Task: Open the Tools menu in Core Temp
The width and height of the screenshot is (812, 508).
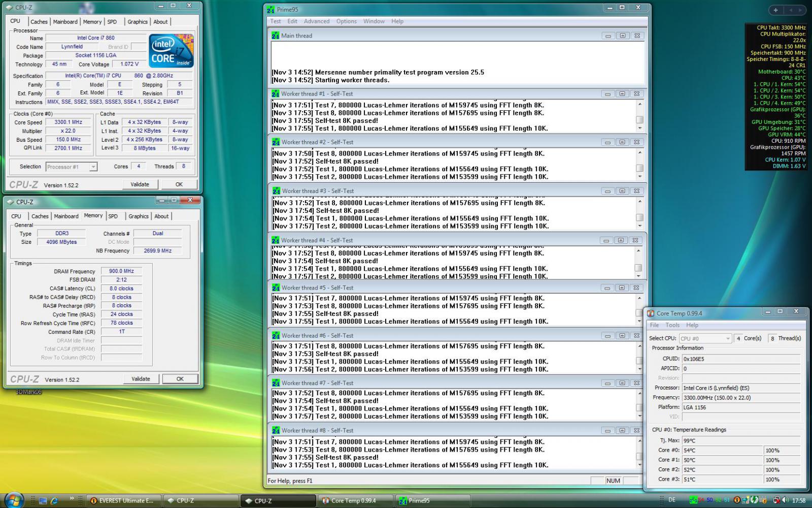Action: pyautogui.click(x=672, y=325)
